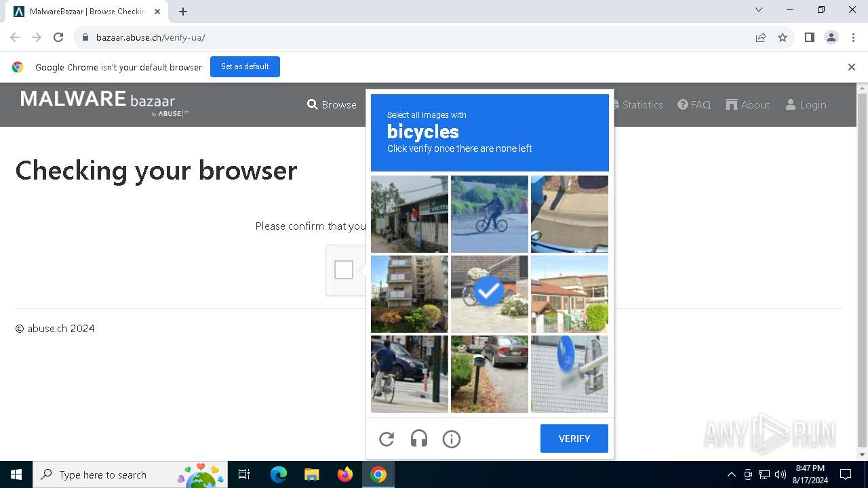Open a new browser tab
868x488 pixels.
(183, 12)
